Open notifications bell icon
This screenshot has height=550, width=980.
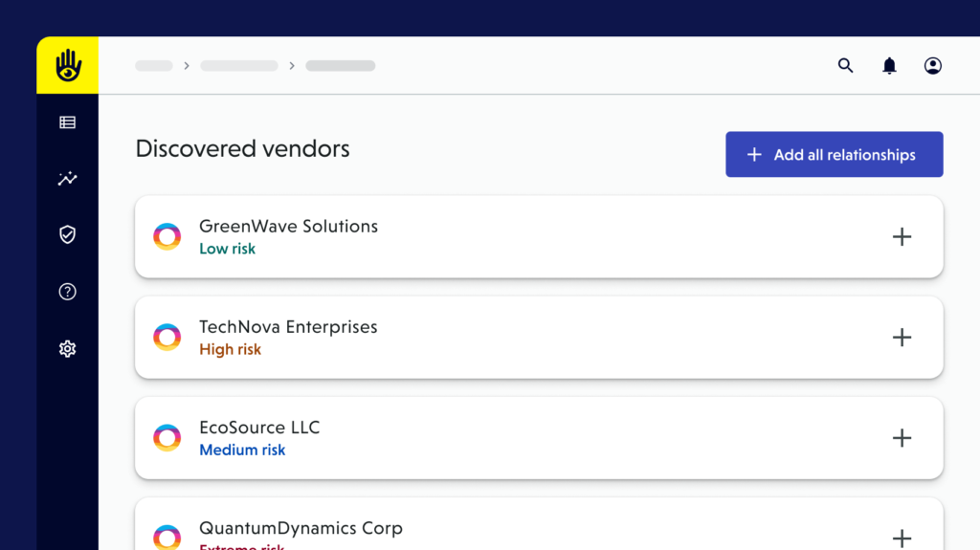(889, 66)
